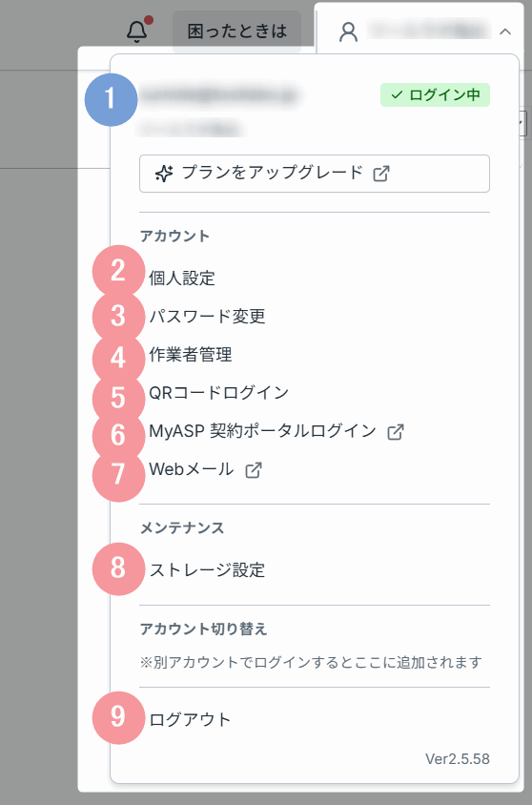The height and width of the screenshot is (805, 532).
Task: Click ログアウト to sign out
Action: [191, 719]
